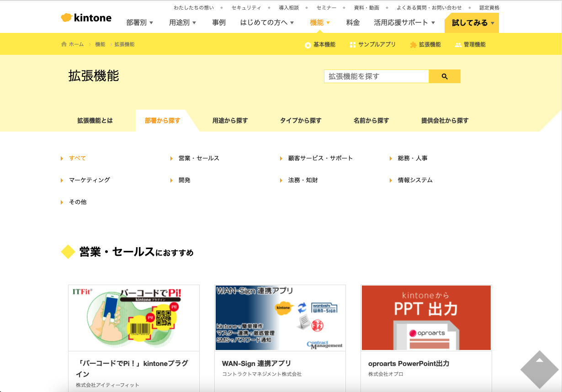The image size is (562, 392).
Task: Open the 料金 pricing page
Action: [x=353, y=22]
